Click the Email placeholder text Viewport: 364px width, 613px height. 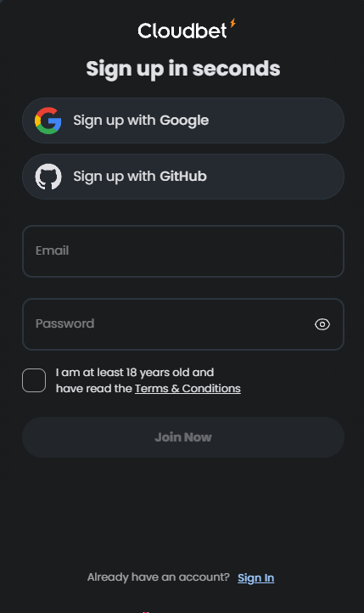[x=52, y=250]
